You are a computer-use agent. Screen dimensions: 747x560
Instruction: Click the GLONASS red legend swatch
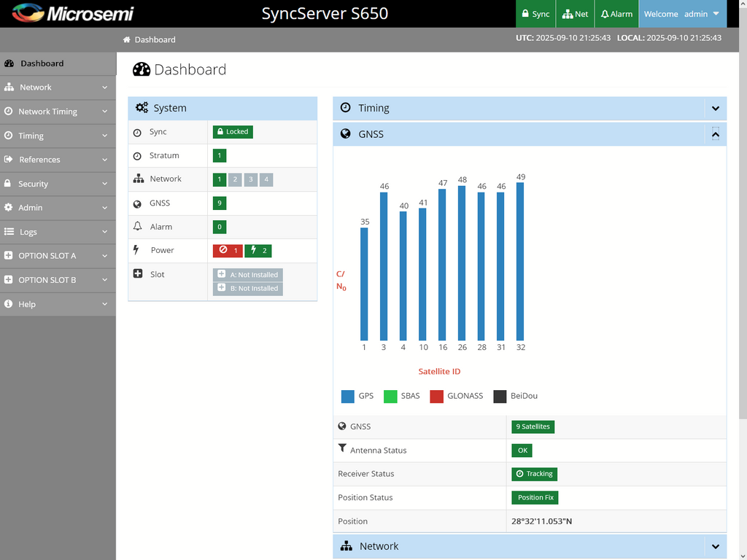pyautogui.click(x=436, y=396)
